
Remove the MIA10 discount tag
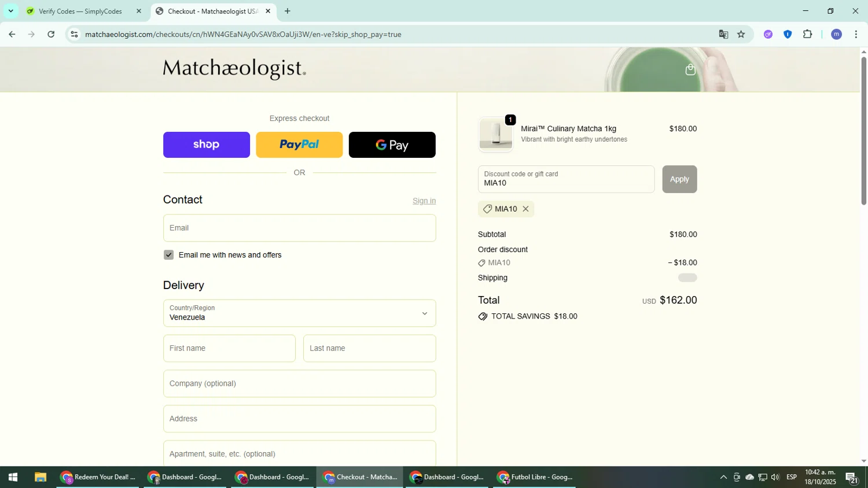tap(525, 209)
